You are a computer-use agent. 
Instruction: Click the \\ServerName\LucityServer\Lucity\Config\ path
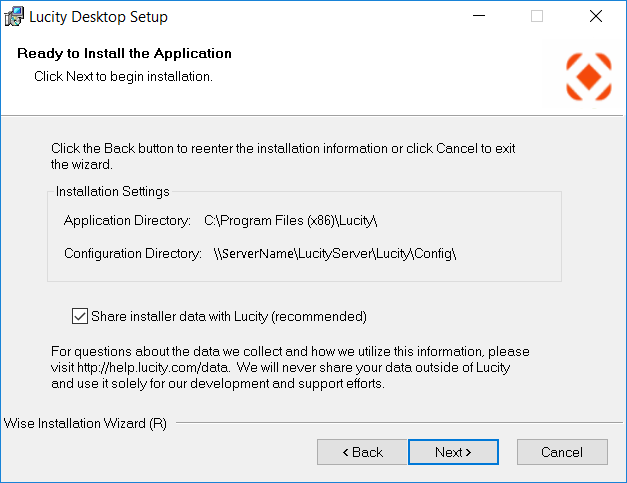pyautogui.click(x=335, y=254)
